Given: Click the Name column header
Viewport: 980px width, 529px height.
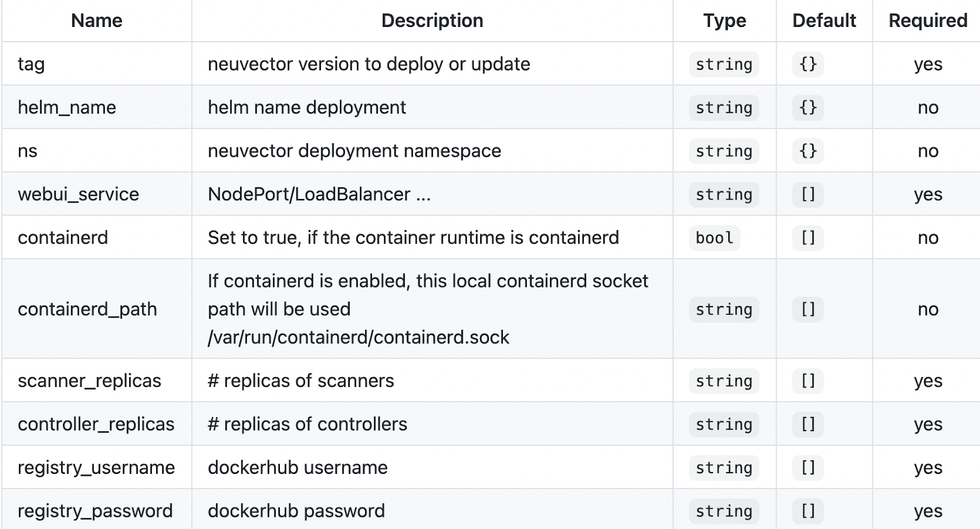Looking at the screenshot, I should click(x=97, y=21).
